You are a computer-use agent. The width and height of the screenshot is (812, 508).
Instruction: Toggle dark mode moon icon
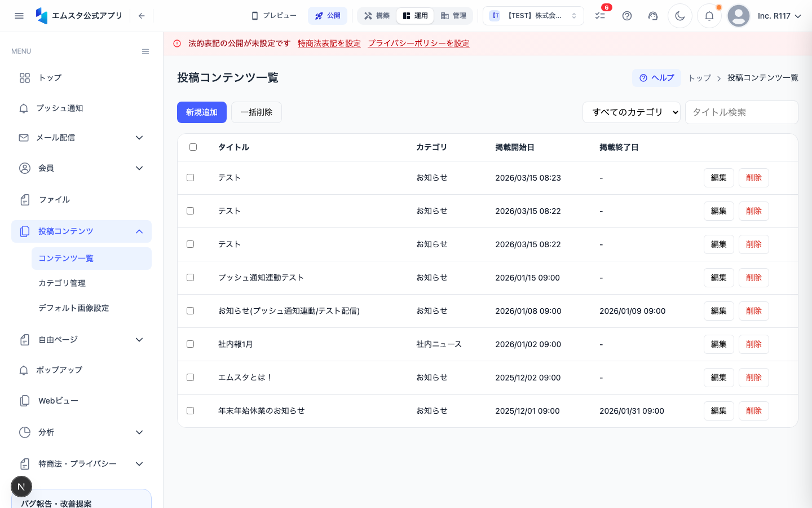click(680, 16)
